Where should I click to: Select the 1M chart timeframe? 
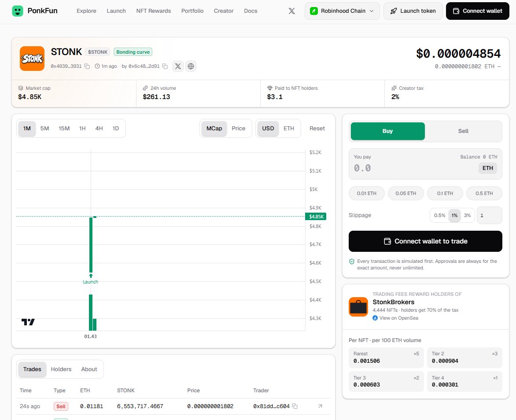coord(27,129)
